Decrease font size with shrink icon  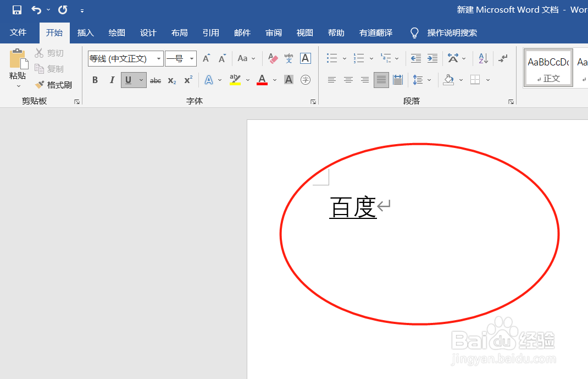[x=223, y=58]
